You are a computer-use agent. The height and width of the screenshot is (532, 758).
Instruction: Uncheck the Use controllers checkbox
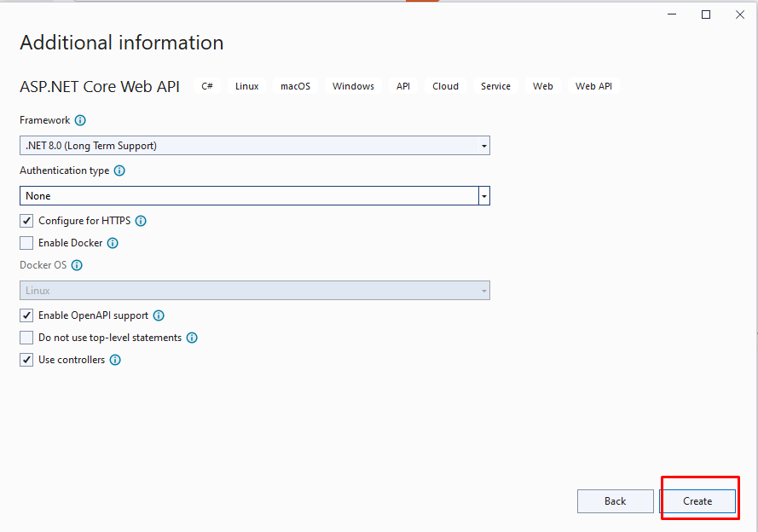[x=26, y=360]
